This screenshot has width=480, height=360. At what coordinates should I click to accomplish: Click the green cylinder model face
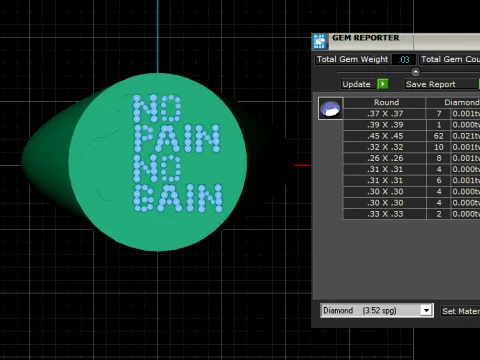pos(158,162)
